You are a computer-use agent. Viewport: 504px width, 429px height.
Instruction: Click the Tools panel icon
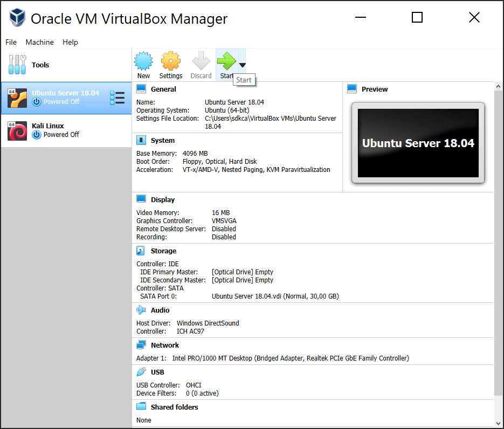coord(17,64)
